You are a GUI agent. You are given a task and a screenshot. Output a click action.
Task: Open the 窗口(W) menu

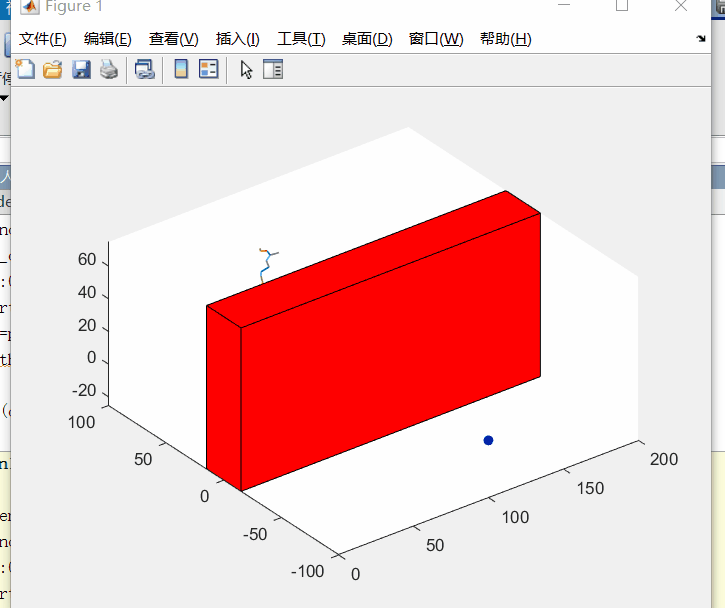tap(436, 39)
